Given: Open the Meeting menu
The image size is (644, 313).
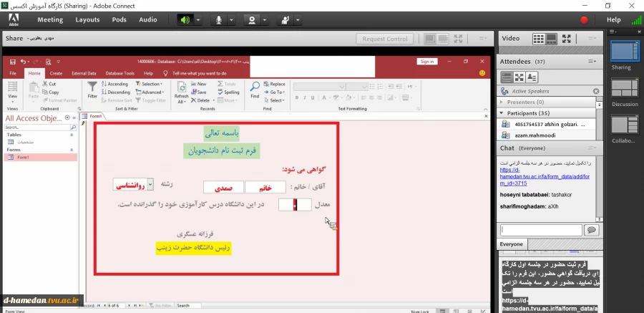Looking at the screenshot, I should [50, 20].
